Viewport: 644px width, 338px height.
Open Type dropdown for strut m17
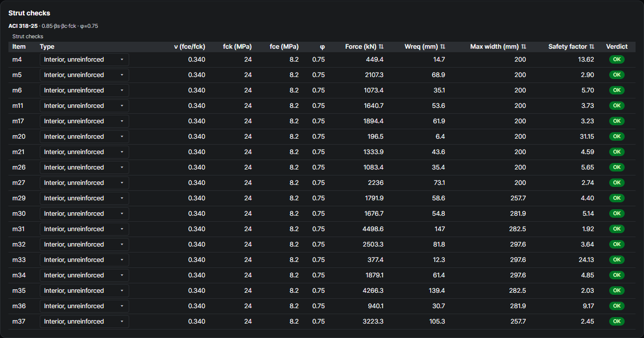click(84, 121)
